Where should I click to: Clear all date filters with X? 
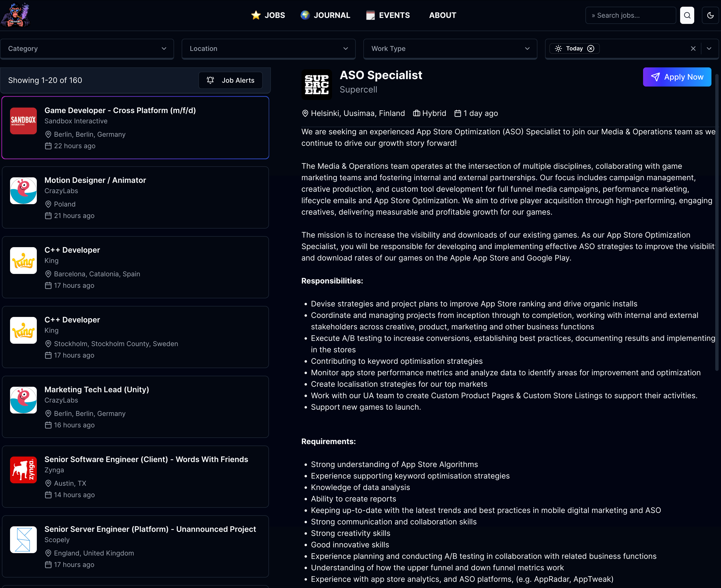[693, 49]
